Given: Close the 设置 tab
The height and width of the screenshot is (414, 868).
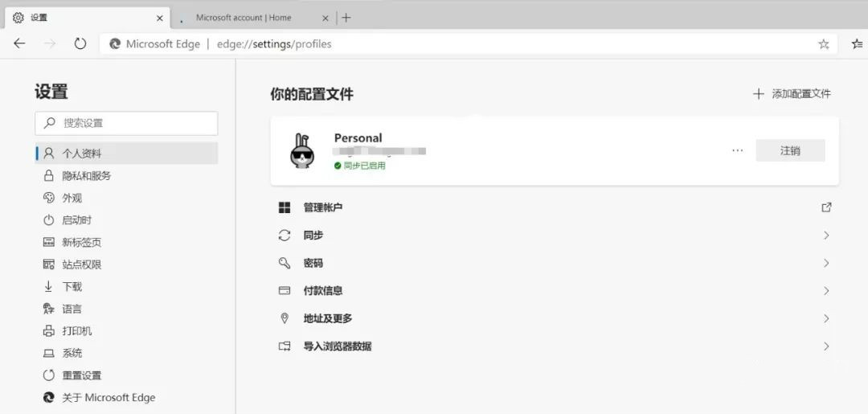Looking at the screenshot, I should point(160,18).
